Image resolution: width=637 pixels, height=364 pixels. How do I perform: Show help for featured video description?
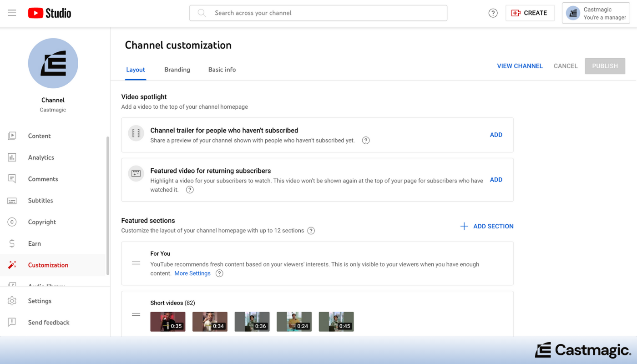(x=190, y=190)
